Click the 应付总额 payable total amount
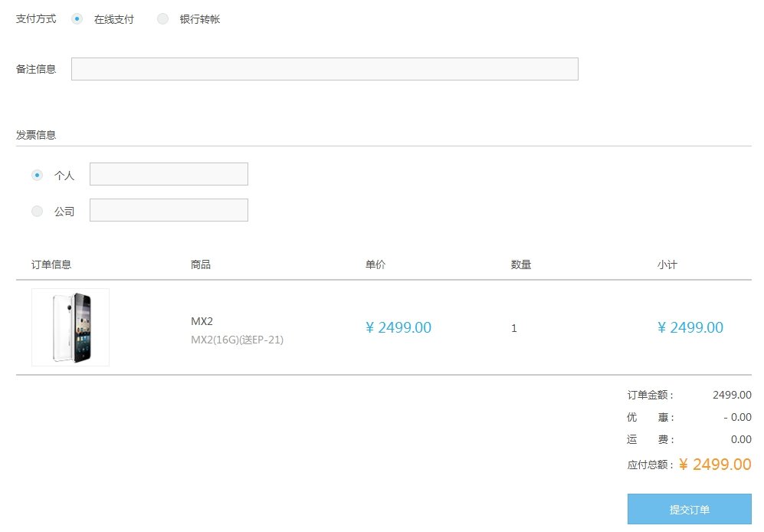This screenshot has width=764, height=532. click(x=713, y=465)
